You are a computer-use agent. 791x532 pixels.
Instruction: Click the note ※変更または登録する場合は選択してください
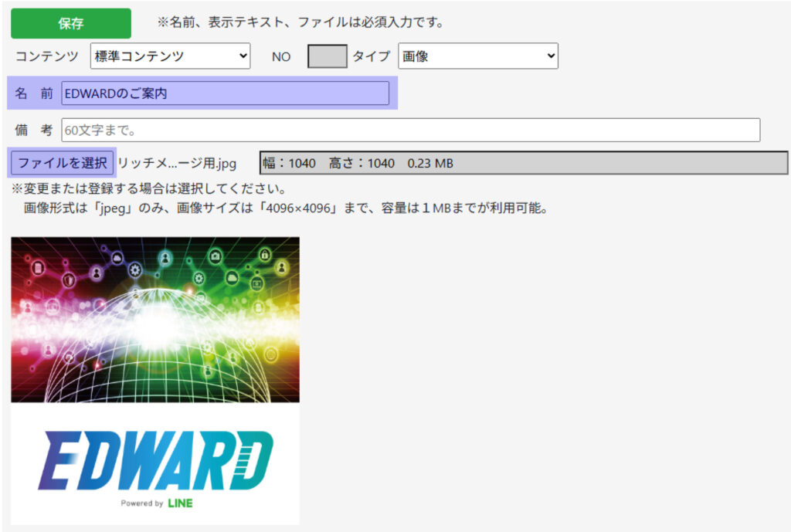[x=149, y=188]
